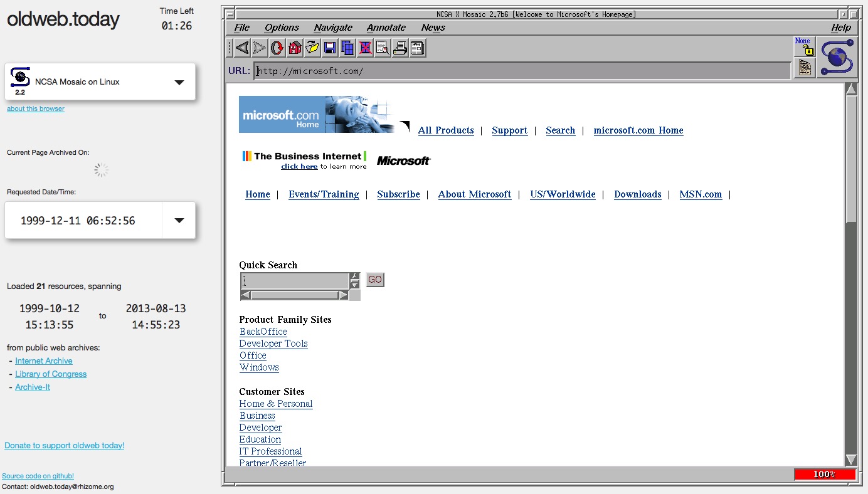Viewport: 868px width, 494px height.
Task: Go to the Mosaic Home page icon
Action: click(x=295, y=48)
